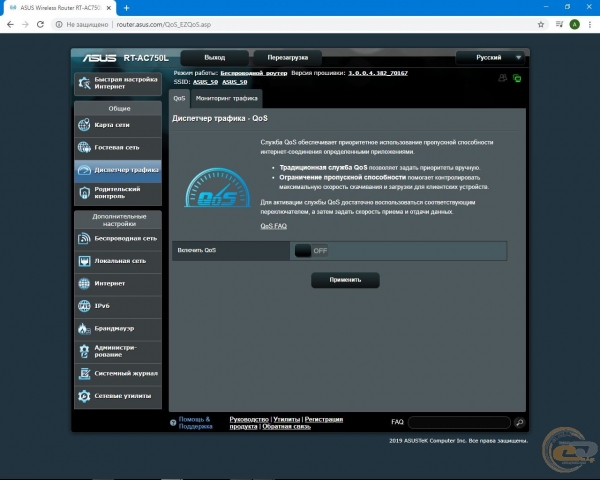Viewport: 600px width, 480px height.
Task: Click the Выход logout button
Action: point(215,57)
